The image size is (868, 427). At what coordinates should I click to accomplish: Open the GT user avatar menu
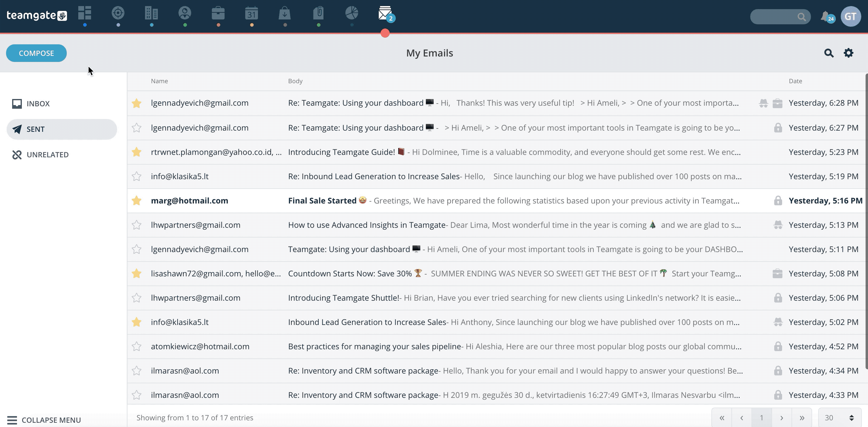[850, 16]
